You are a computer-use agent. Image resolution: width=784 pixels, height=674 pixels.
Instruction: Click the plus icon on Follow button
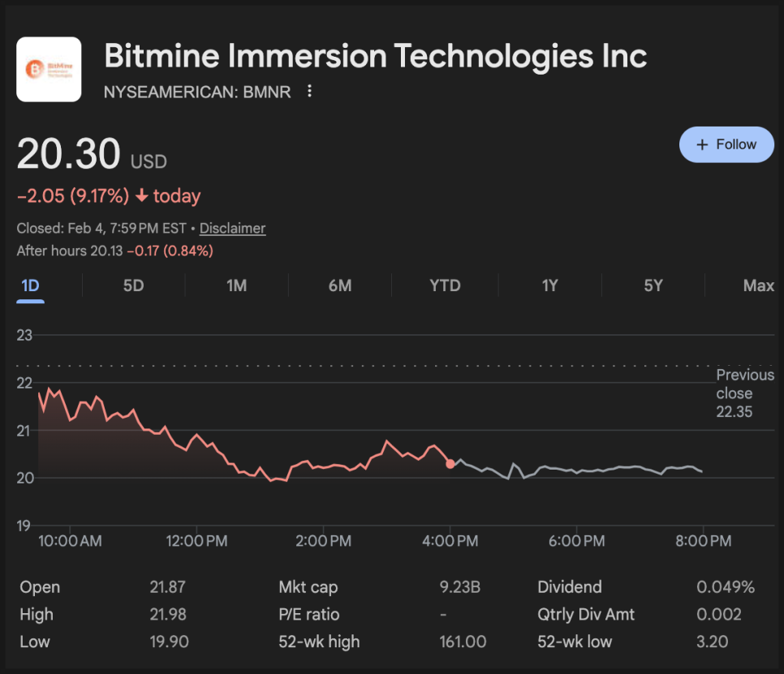(x=703, y=144)
